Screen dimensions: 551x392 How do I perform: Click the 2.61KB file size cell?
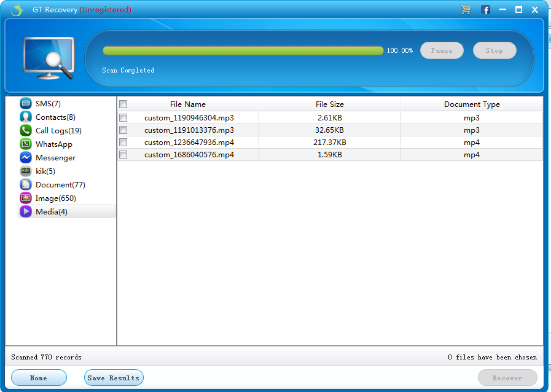(x=330, y=118)
